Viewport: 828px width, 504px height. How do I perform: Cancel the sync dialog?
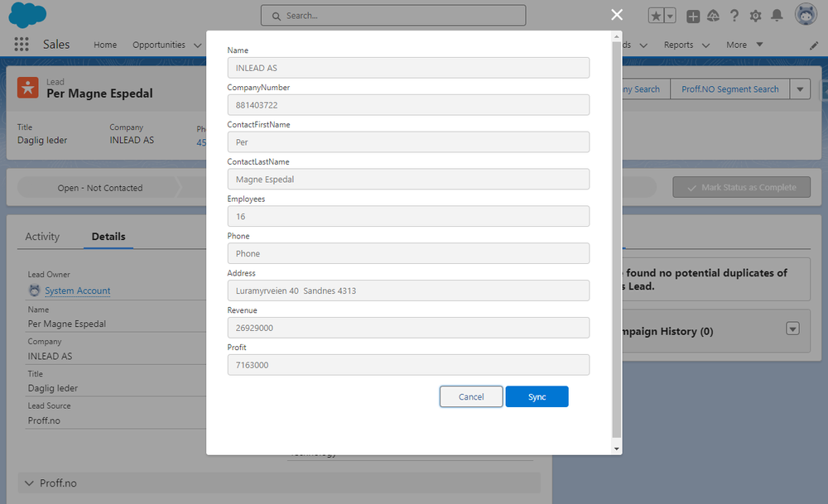471,397
